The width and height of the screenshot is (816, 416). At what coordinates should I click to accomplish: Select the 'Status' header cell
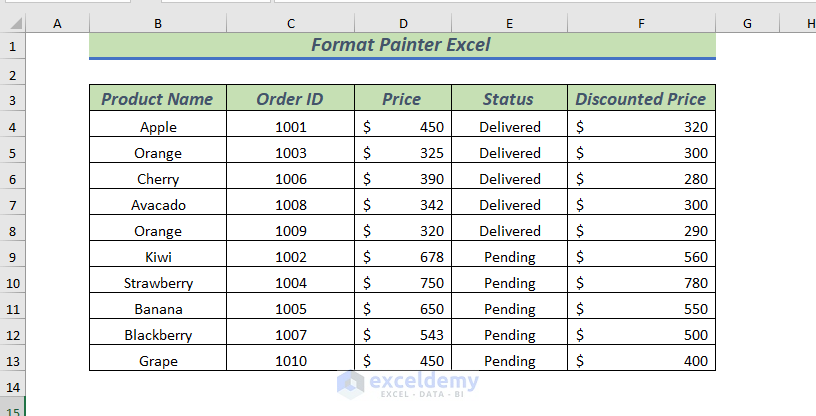tap(509, 99)
